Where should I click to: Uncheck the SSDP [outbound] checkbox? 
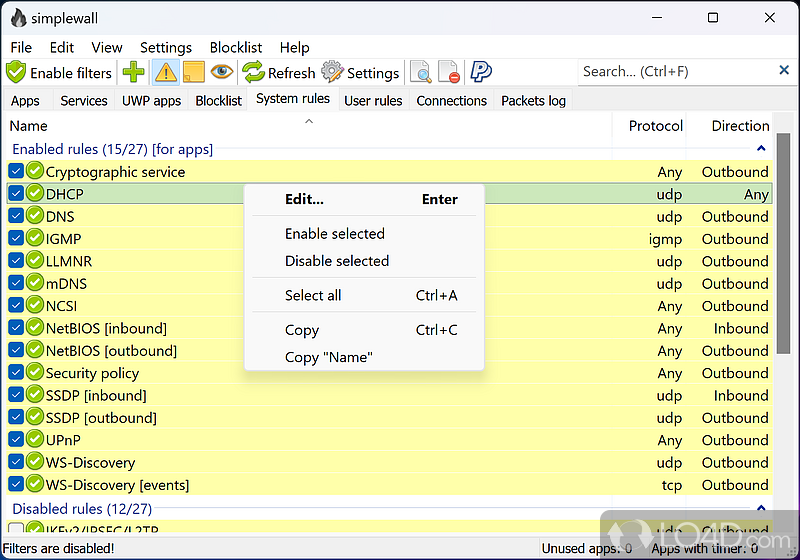(x=16, y=417)
